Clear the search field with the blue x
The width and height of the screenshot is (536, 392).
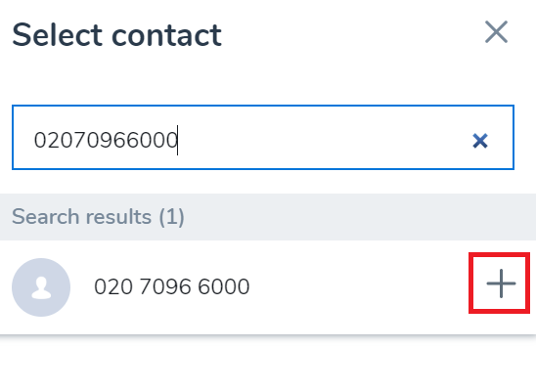tap(480, 141)
